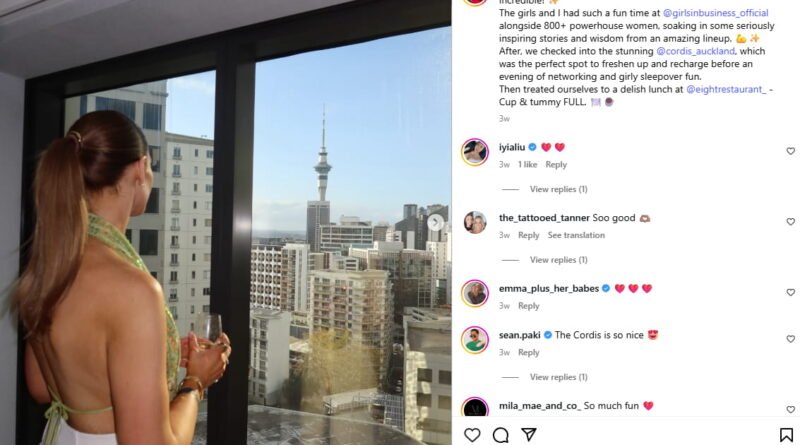Like the post with the heart icon
The height and width of the screenshot is (445, 800).
coord(472,435)
